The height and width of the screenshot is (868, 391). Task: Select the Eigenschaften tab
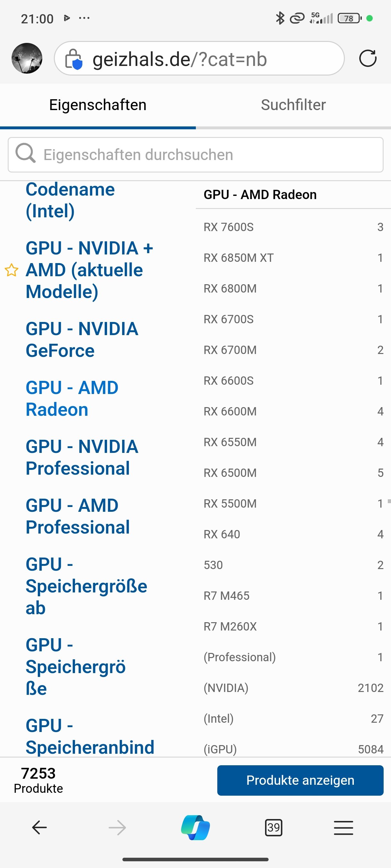pyautogui.click(x=97, y=104)
